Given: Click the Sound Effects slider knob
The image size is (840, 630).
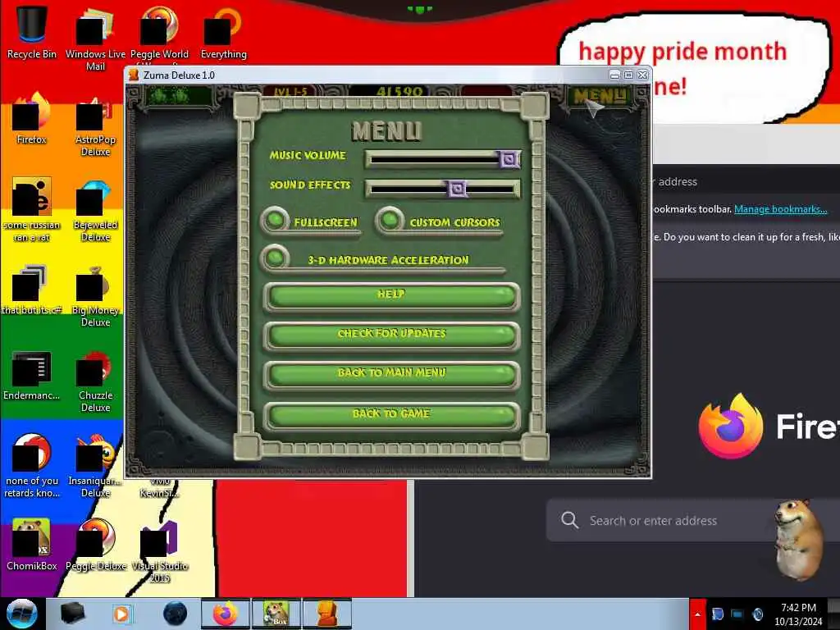Looking at the screenshot, I should point(457,189).
